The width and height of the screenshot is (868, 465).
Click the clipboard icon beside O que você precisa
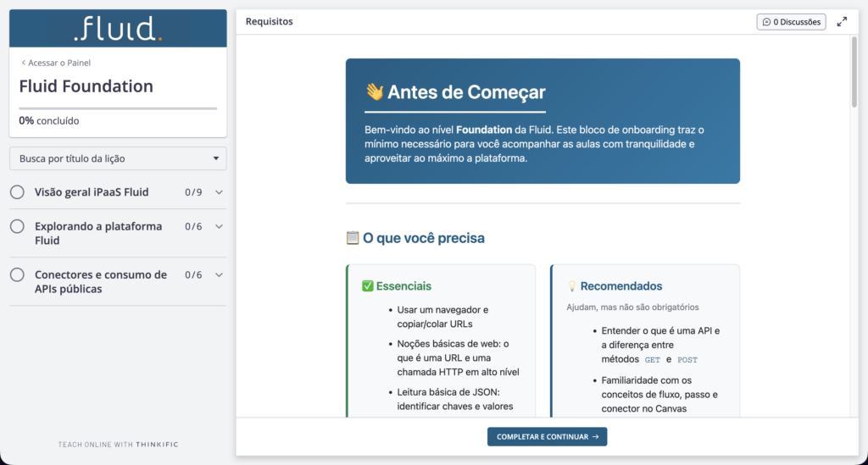tap(353, 238)
